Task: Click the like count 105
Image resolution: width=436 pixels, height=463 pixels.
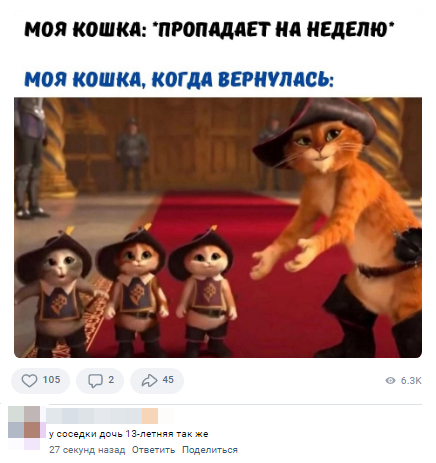Action: coord(51,380)
